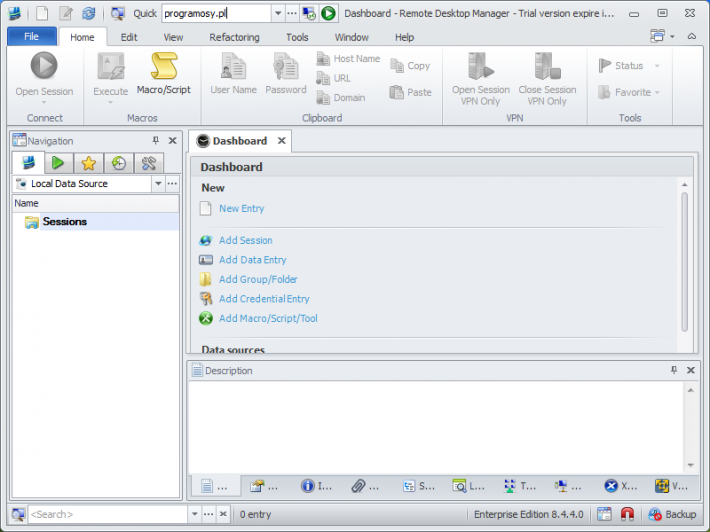Viewport: 710px width, 532px height.
Task: Collapse the ribbon with the up chevron
Action: click(x=692, y=36)
